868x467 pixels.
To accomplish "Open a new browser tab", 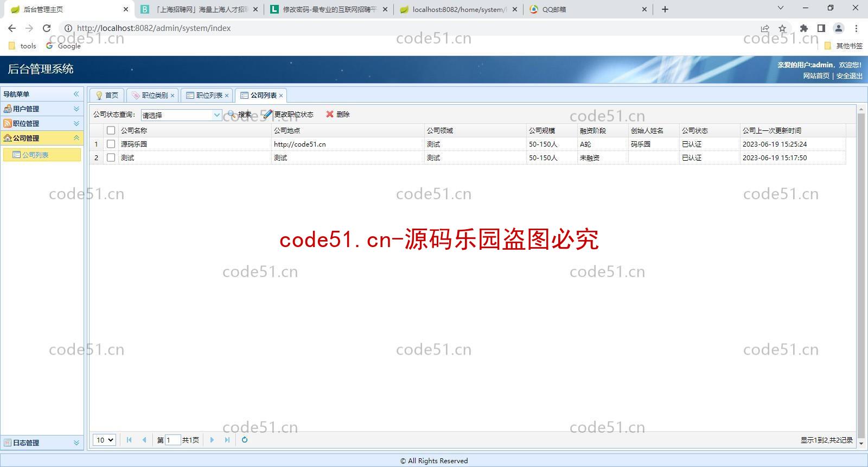I will coord(665,9).
